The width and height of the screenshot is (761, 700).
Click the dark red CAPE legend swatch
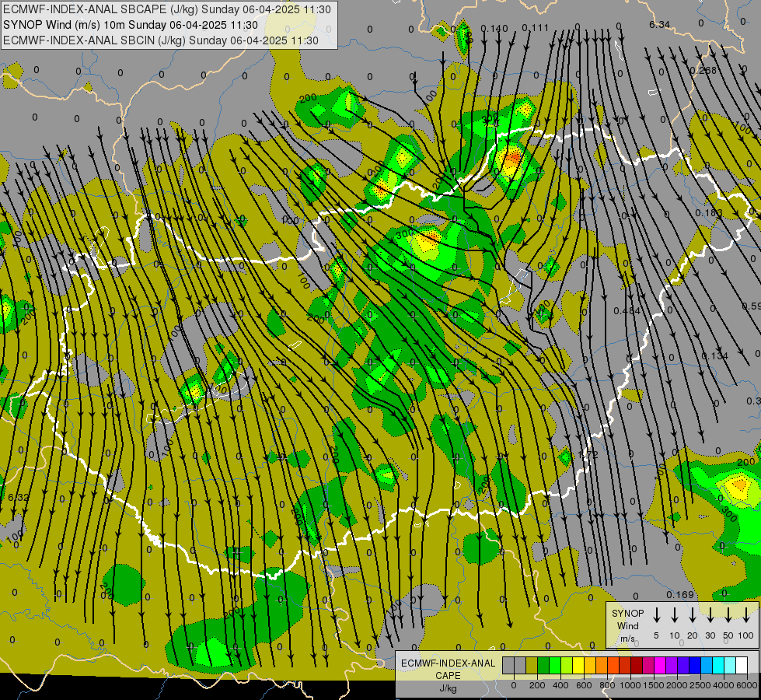pos(637,666)
